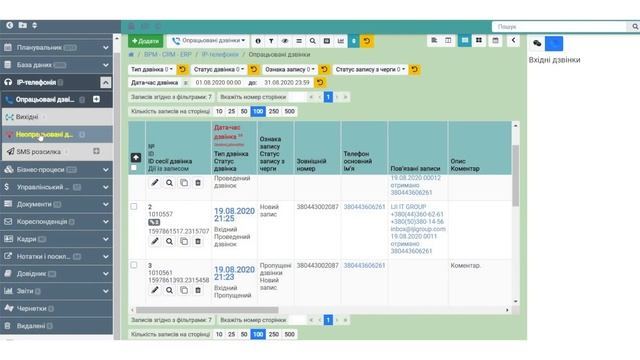Click phone link 380443606261 in row 2
The height and width of the screenshot is (360, 640).
coord(364,207)
